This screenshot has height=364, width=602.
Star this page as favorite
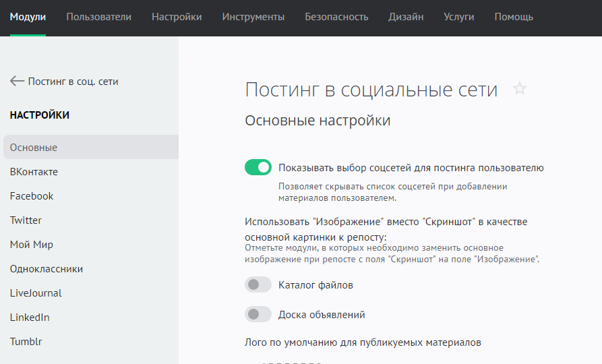(519, 89)
